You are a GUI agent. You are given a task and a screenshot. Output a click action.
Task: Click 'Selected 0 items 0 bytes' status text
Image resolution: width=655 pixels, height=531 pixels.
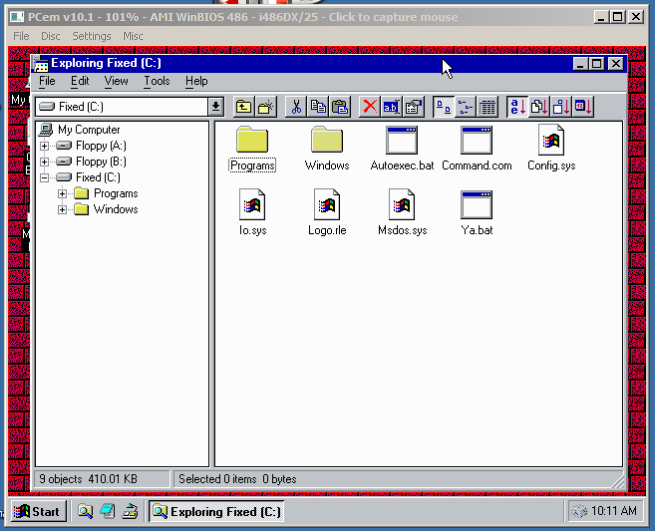tap(237, 479)
